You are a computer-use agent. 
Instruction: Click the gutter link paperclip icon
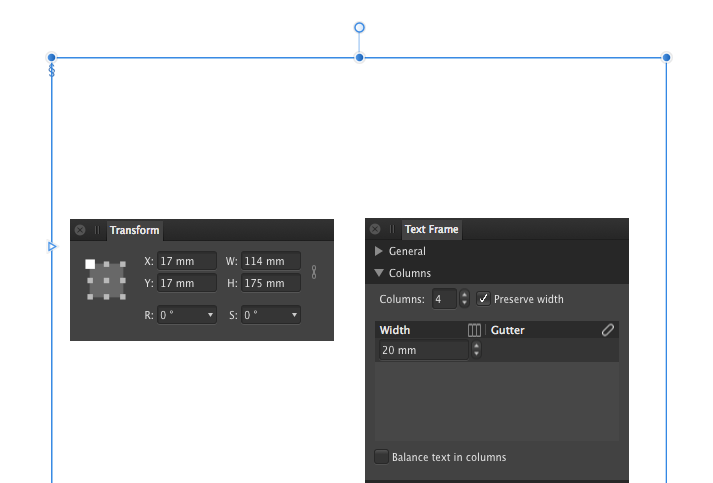(x=608, y=330)
